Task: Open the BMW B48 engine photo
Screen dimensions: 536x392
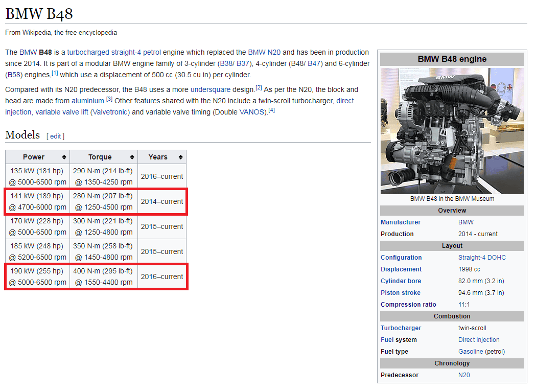Action: (452, 131)
